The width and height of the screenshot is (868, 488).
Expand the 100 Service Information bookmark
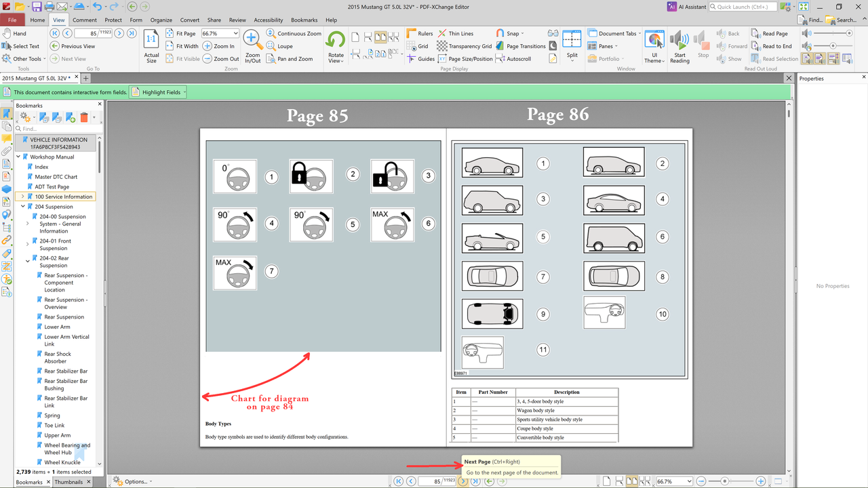[x=22, y=197]
